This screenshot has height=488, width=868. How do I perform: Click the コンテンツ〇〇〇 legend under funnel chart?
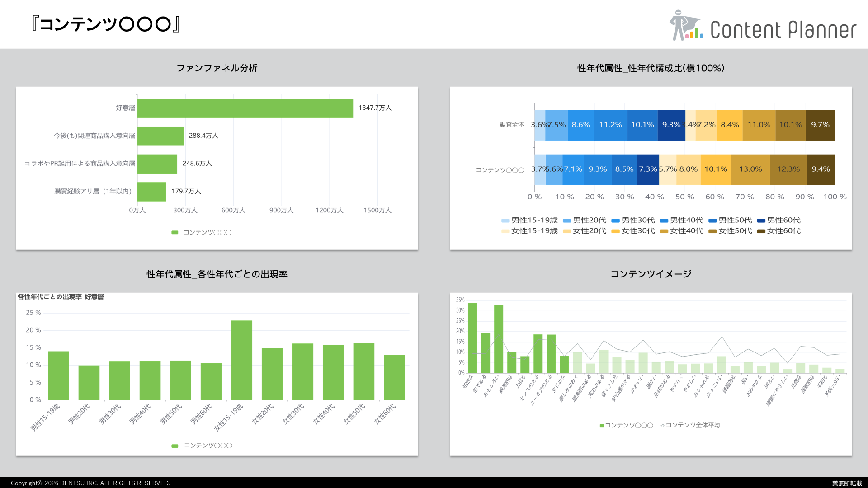pos(202,233)
